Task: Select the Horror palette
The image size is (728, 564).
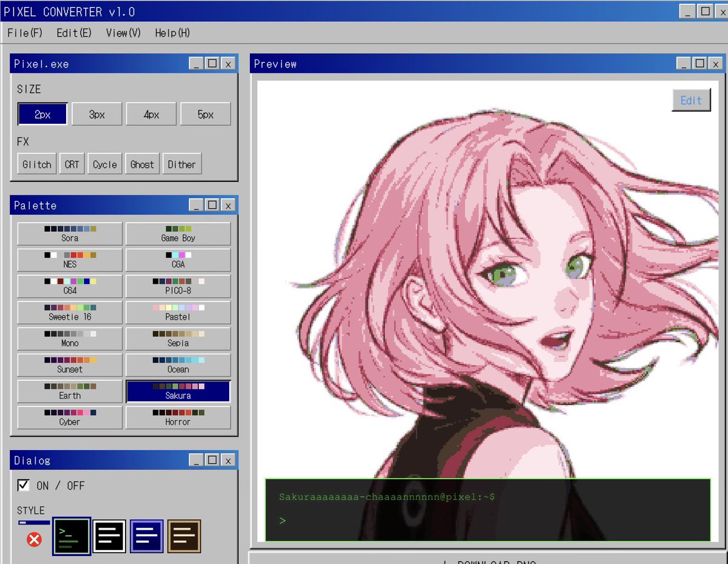Action: [178, 417]
